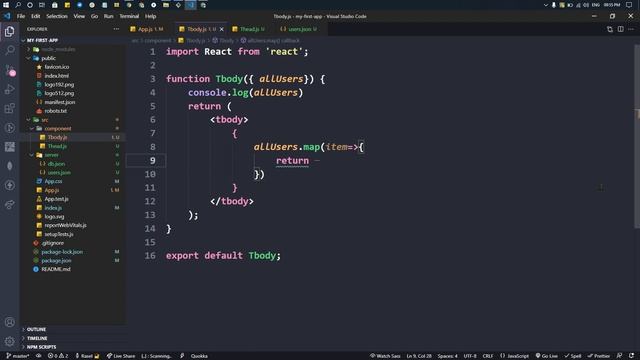The image size is (640, 360).
Task: Switch to the Thead.js tab
Action: click(249, 29)
